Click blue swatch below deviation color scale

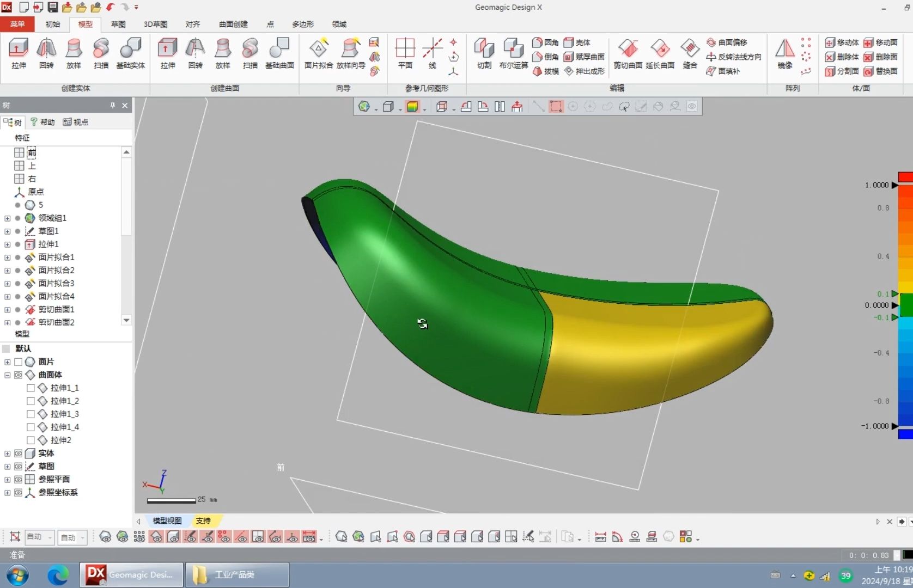(x=905, y=434)
